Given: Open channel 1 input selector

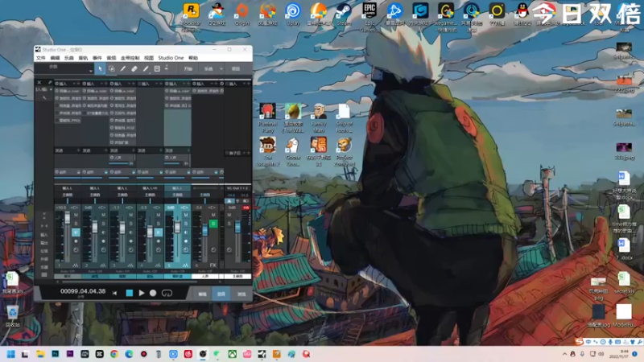Looking at the screenshot, I should (68, 188).
